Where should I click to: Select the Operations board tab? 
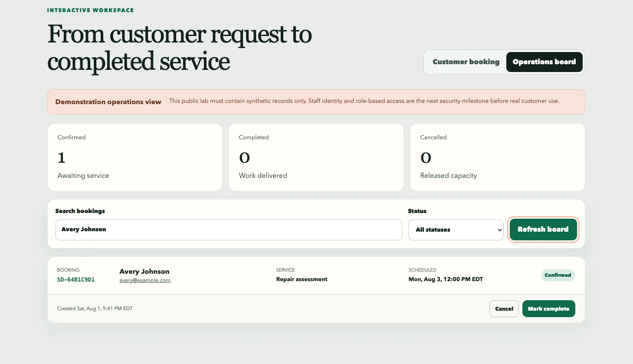pyautogui.click(x=544, y=62)
